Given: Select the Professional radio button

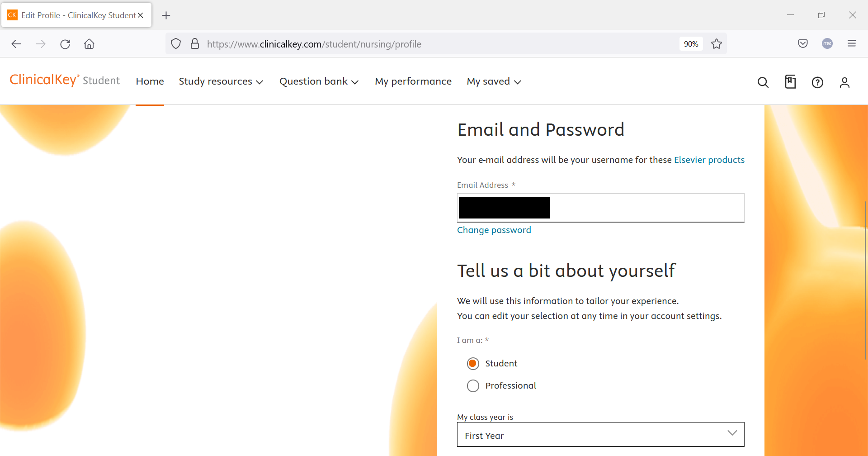Looking at the screenshot, I should 473,386.
